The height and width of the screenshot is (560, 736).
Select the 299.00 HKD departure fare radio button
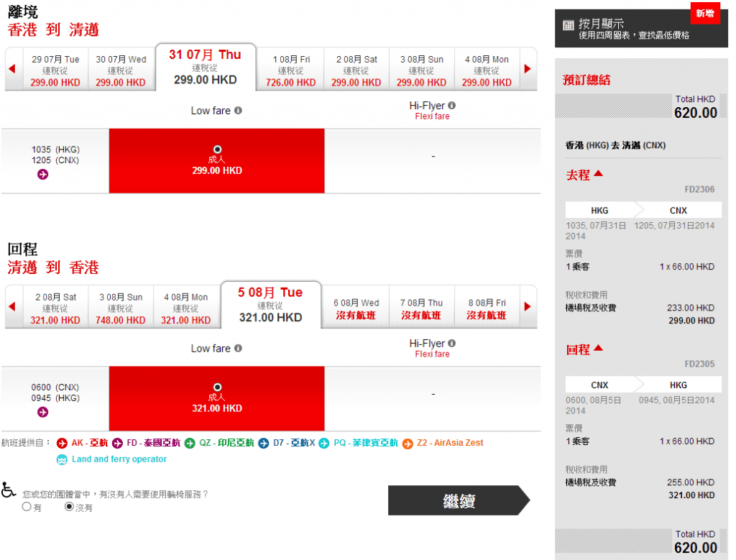pyautogui.click(x=217, y=150)
